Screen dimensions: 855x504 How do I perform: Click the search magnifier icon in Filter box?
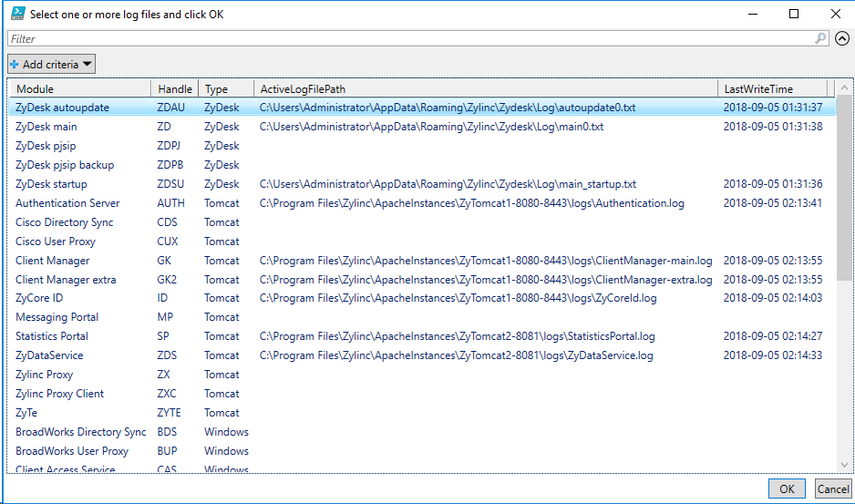pos(820,38)
